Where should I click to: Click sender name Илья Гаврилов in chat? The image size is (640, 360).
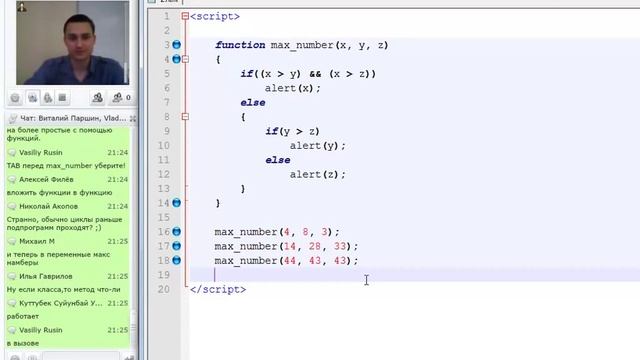click(x=45, y=277)
